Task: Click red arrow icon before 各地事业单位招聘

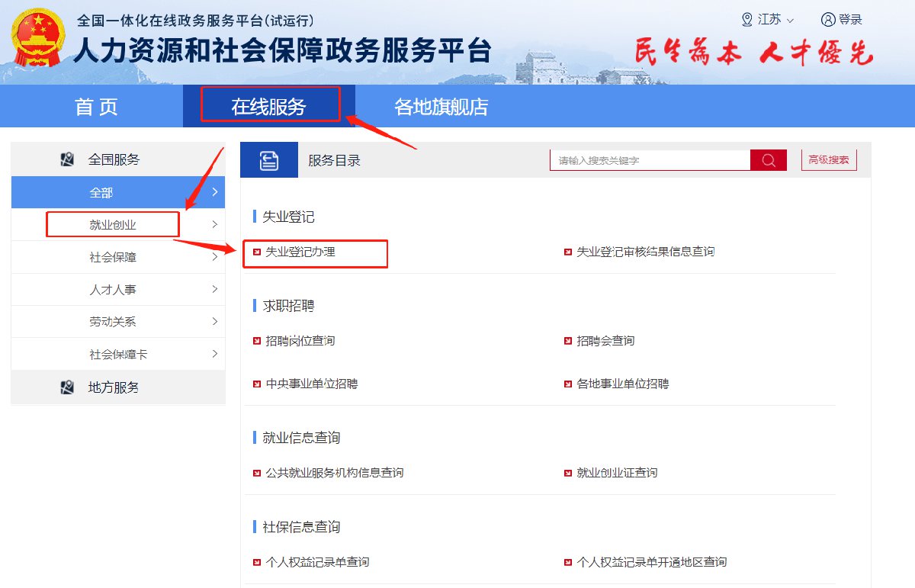Action: pyautogui.click(x=568, y=384)
